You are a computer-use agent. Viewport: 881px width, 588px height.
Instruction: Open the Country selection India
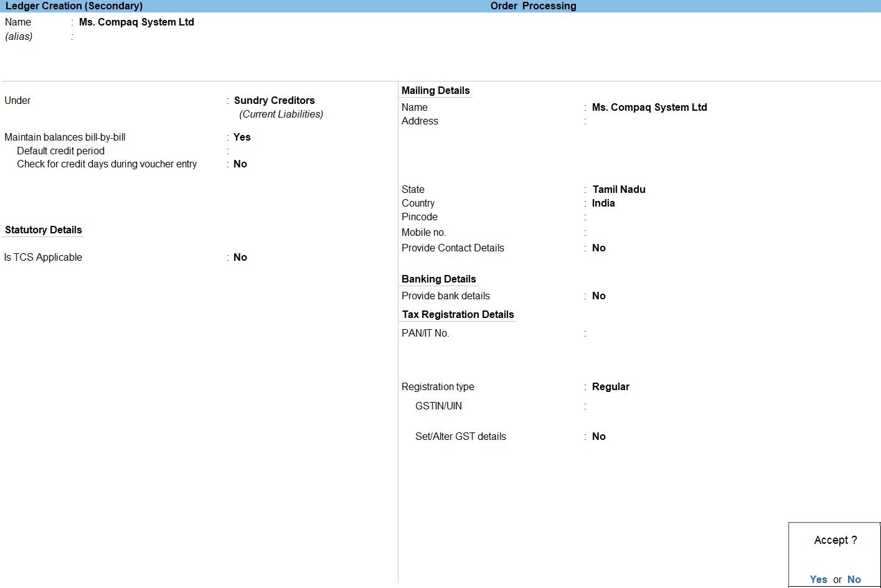[x=603, y=203]
